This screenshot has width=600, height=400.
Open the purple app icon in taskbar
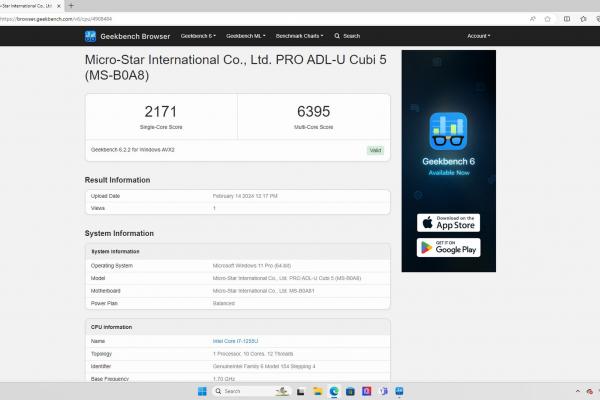coord(367,391)
